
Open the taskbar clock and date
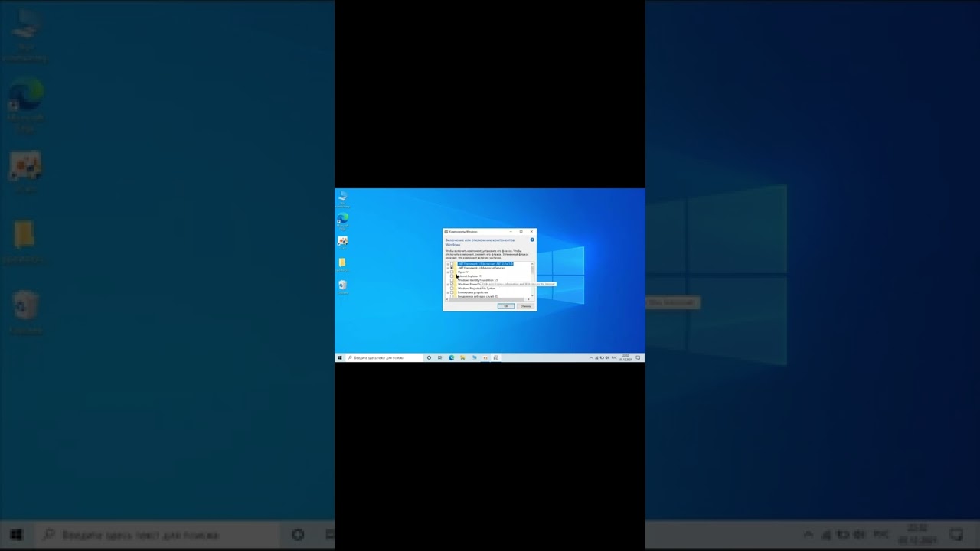click(626, 357)
